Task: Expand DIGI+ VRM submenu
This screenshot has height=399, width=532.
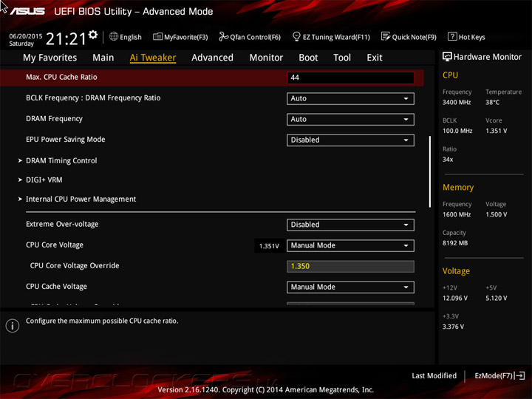Action: click(44, 180)
